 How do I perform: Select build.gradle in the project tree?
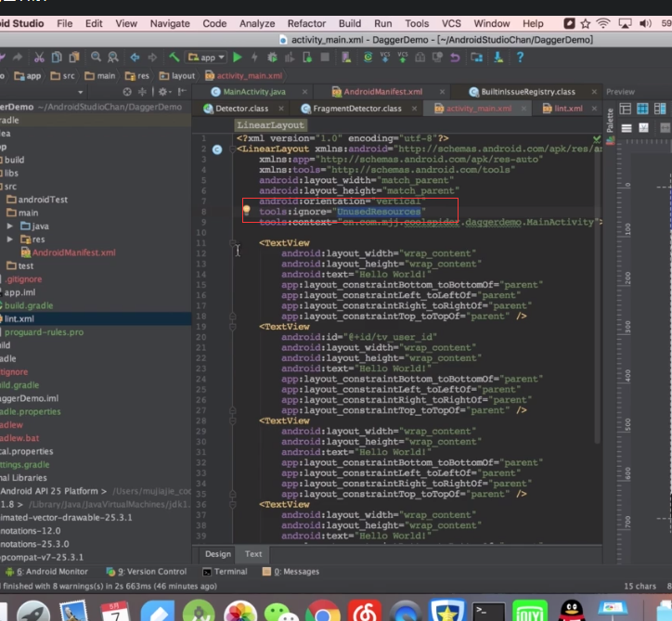coord(28,305)
